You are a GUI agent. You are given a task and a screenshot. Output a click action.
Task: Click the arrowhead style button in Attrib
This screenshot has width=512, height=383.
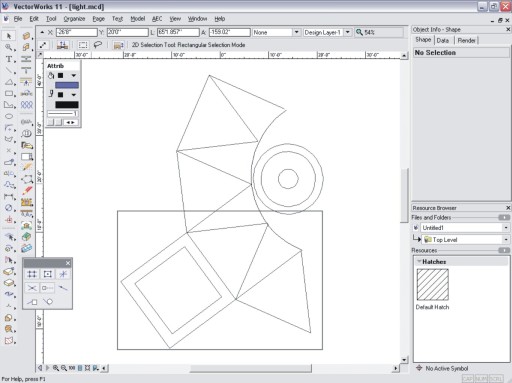pos(70,122)
